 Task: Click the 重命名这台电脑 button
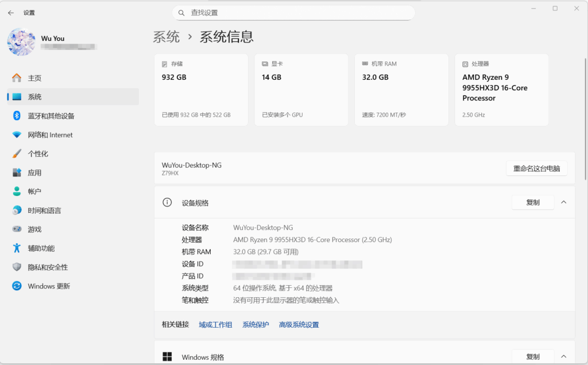pyautogui.click(x=536, y=168)
